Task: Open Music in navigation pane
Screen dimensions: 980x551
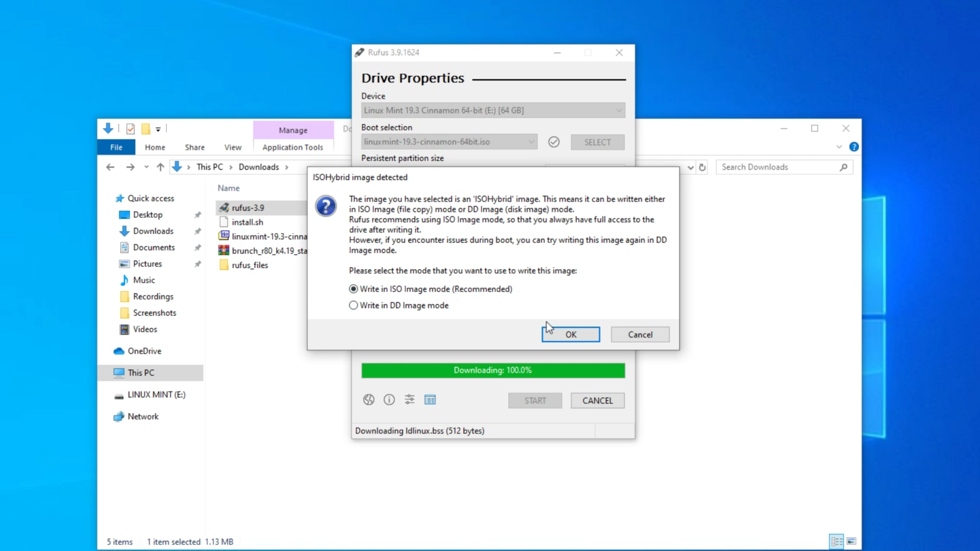Action: [x=144, y=280]
